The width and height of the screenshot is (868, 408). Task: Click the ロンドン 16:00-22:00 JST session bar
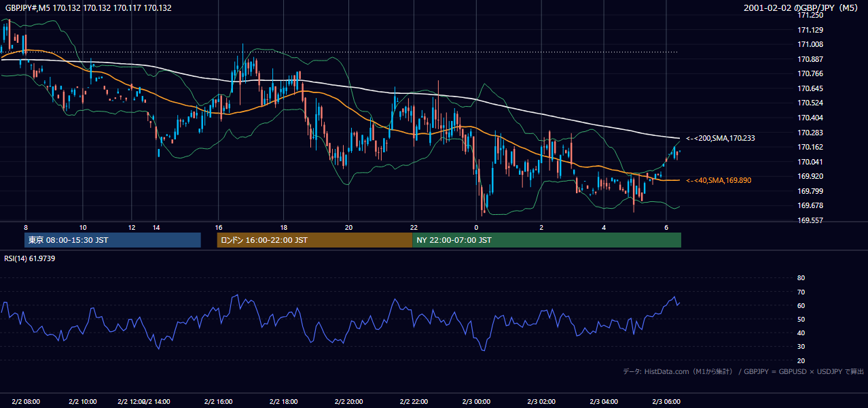pos(315,240)
